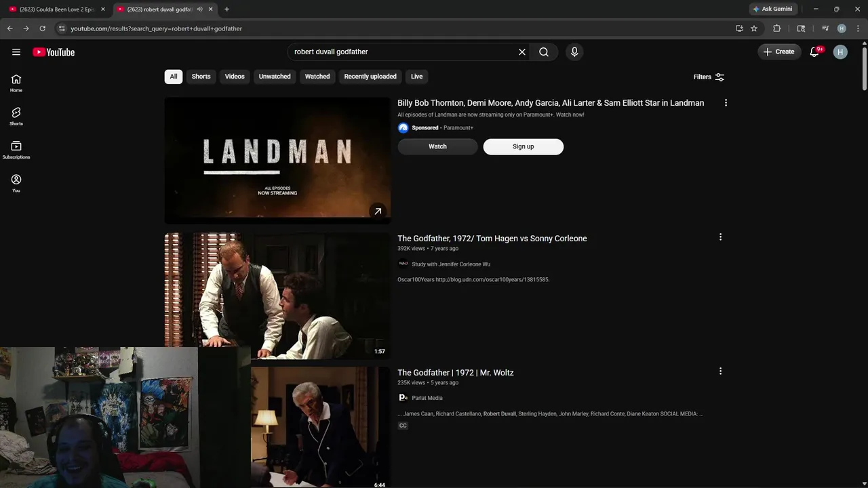Open YouTube notifications bell
Viewport: 868px width, 488px height.
click(815, 52)
